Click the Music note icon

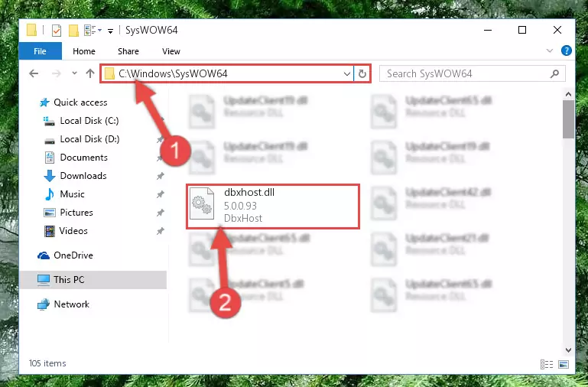[50, 194]
